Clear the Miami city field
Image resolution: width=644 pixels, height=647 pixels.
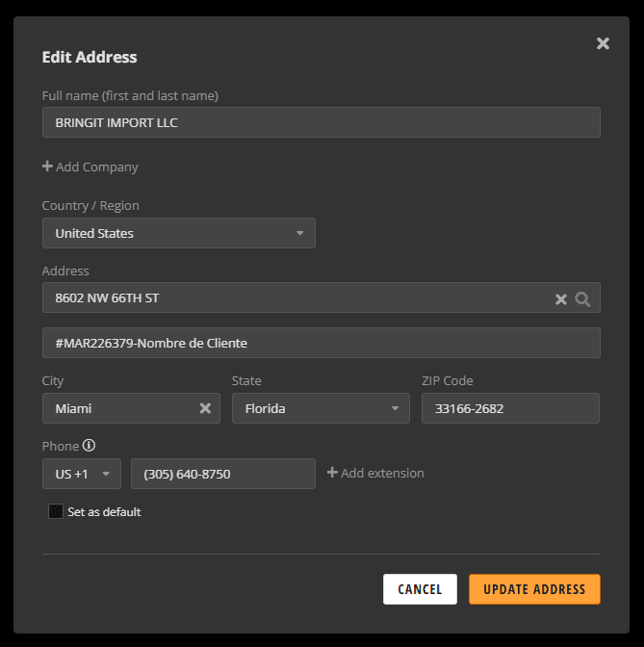point(205,408)
